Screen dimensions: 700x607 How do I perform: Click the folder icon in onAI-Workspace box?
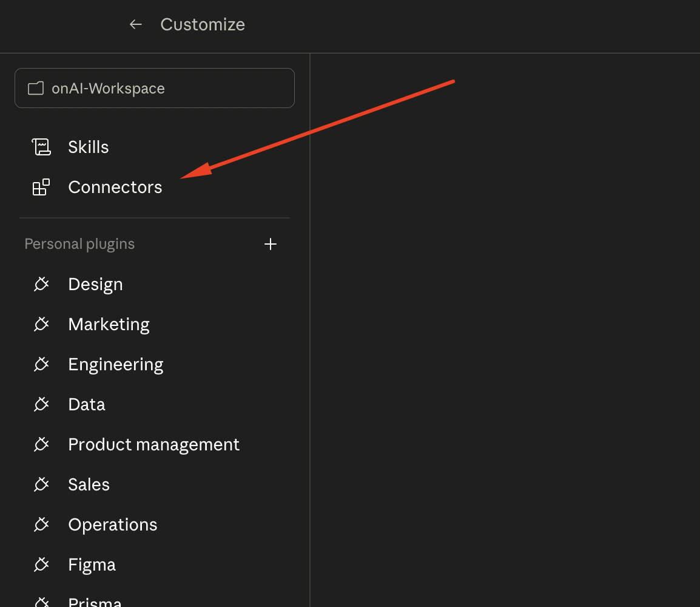click(36, 89)
